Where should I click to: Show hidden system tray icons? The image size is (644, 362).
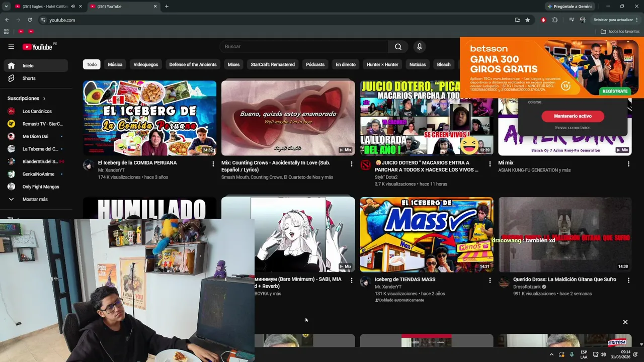551,354
